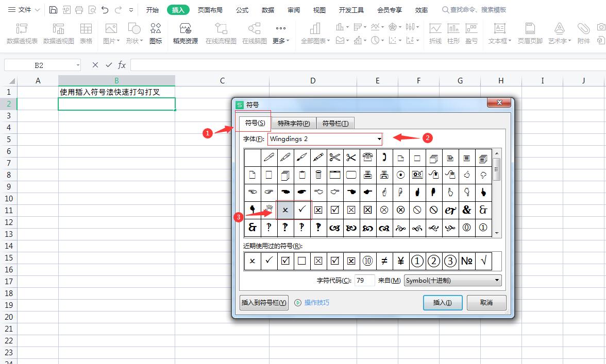The width and height of the screenshot is (606, 364).
Task: Switch to the 视图 ribbon tab
Action: click(319, 10)
